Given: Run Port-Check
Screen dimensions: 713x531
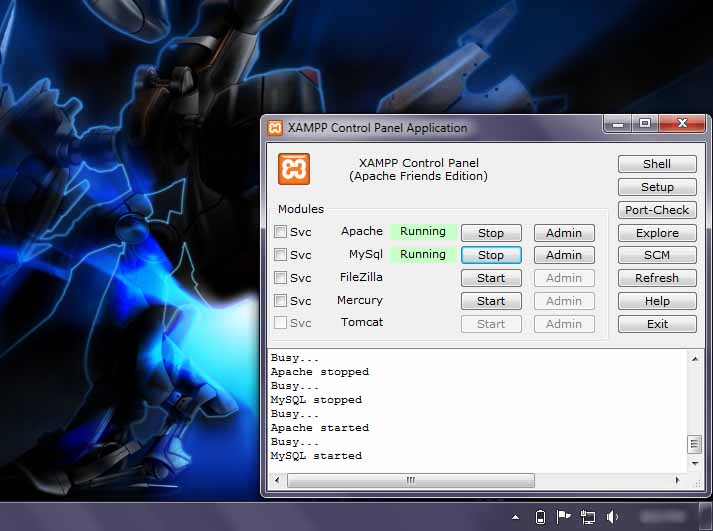Looking at the screenshot, I should [657, 210].
